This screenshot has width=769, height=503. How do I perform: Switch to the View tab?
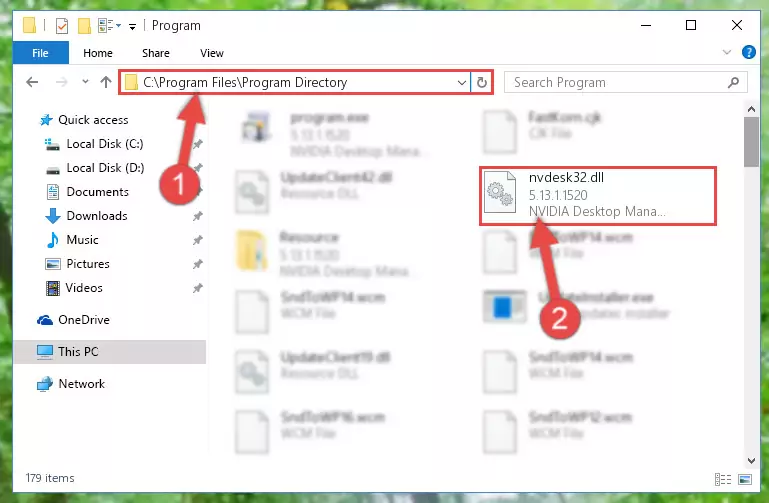pos(212,53)
